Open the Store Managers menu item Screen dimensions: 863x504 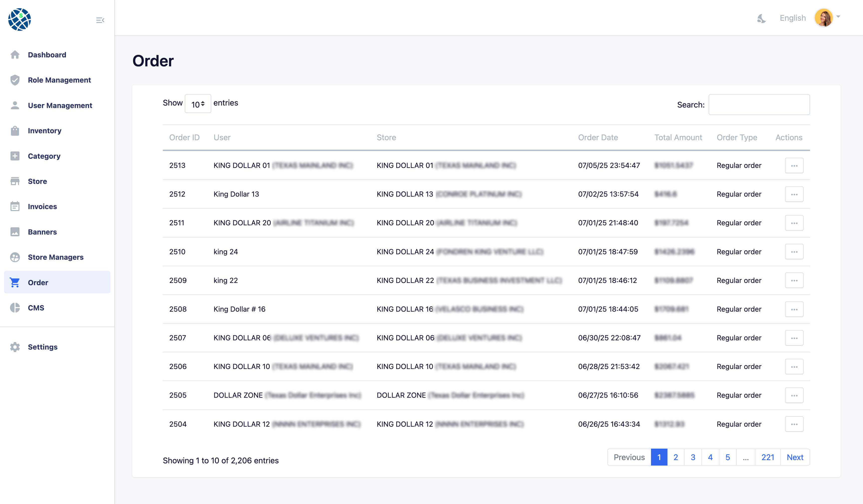tap(55, 257)
